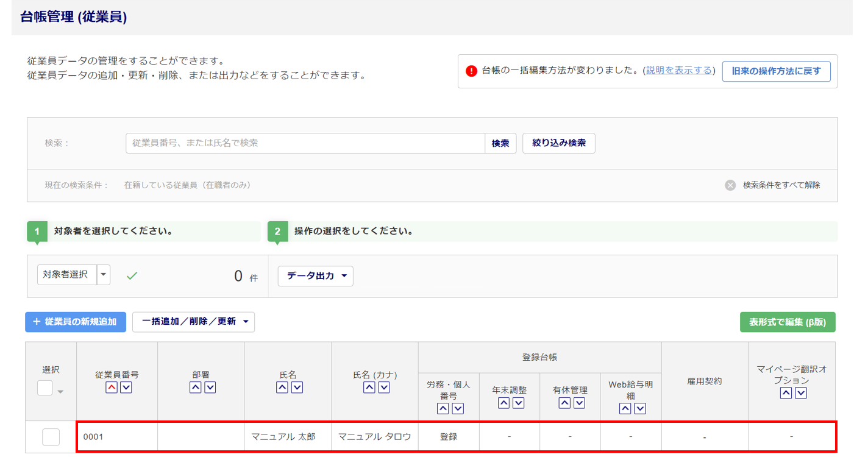Click name マニュアル 太郎 cell
The width and height of the screenshot is (868, 457).
click(288, 437)
